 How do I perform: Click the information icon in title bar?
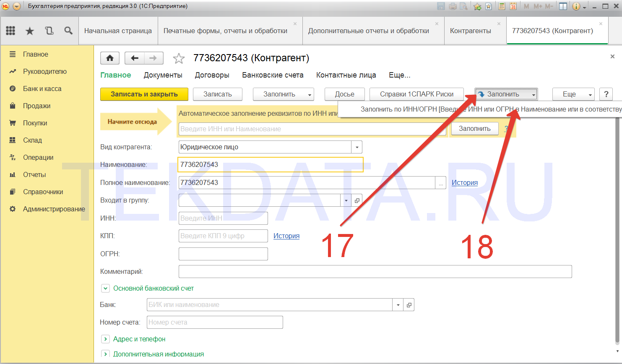tap(576, 6)
